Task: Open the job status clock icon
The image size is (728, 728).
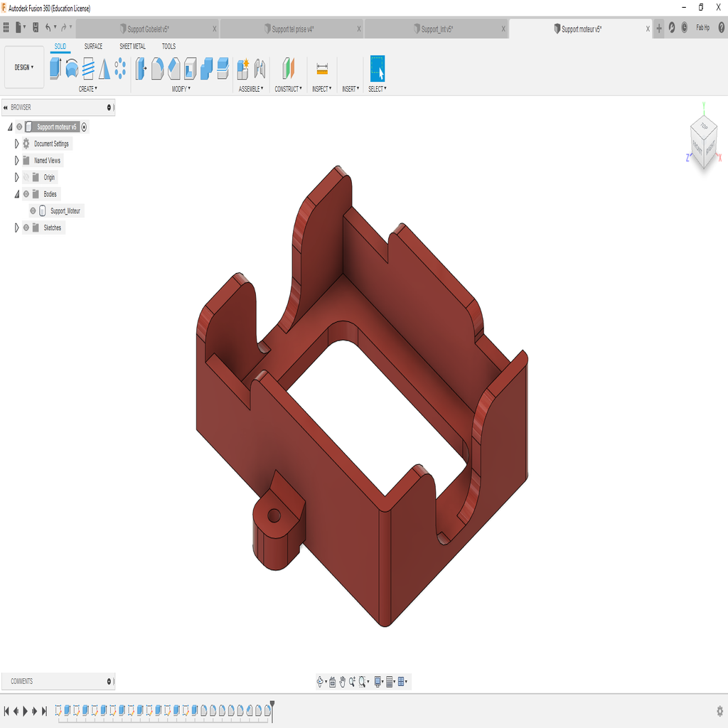Action: (685, 28)
